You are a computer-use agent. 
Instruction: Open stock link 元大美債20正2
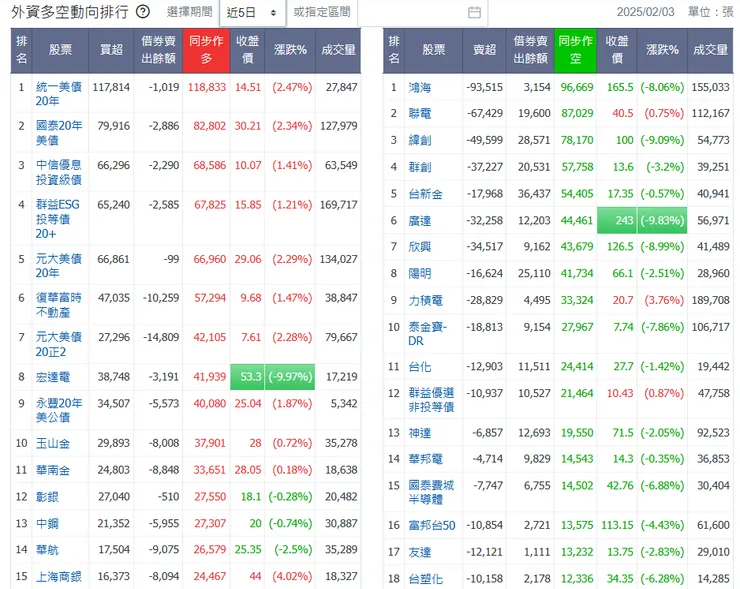point(59,345)
